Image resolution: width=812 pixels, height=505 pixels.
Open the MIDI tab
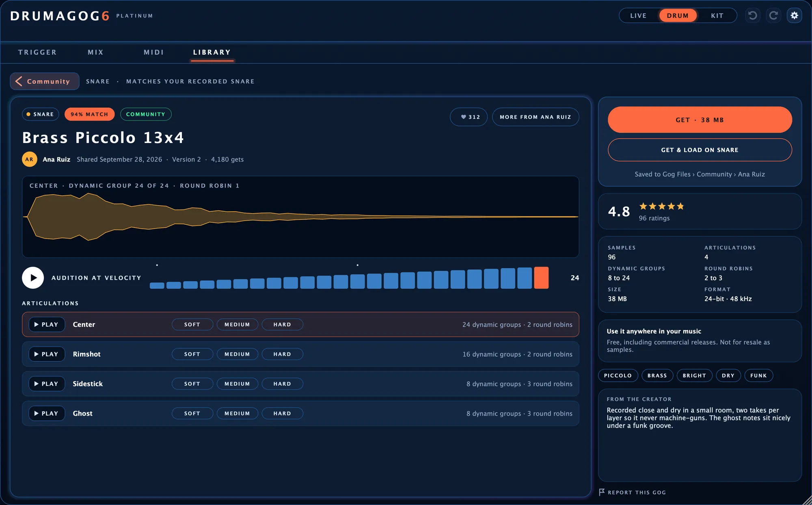[x=154, y=52]
